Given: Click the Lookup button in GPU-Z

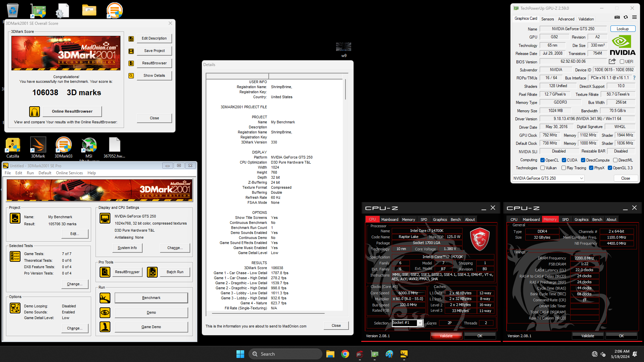Looking at the screenshot, I should click(623, 29).
